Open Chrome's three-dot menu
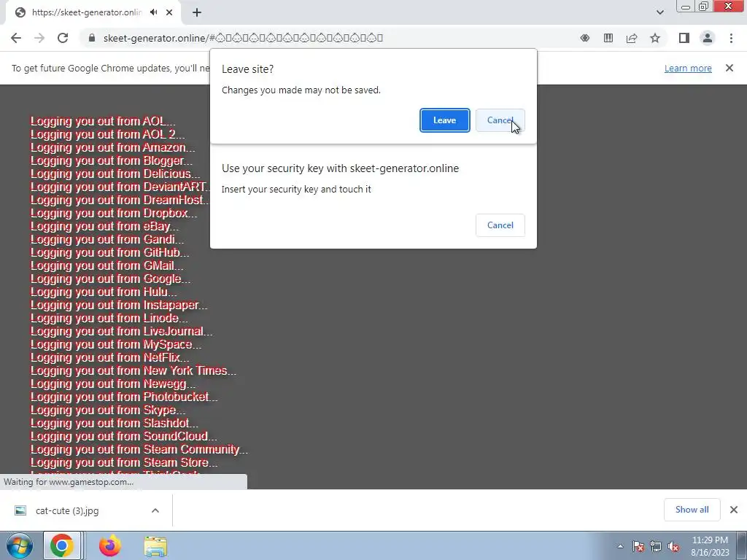Image resolution: width=747 pixels, height=560 pixels. pos(731,38)
